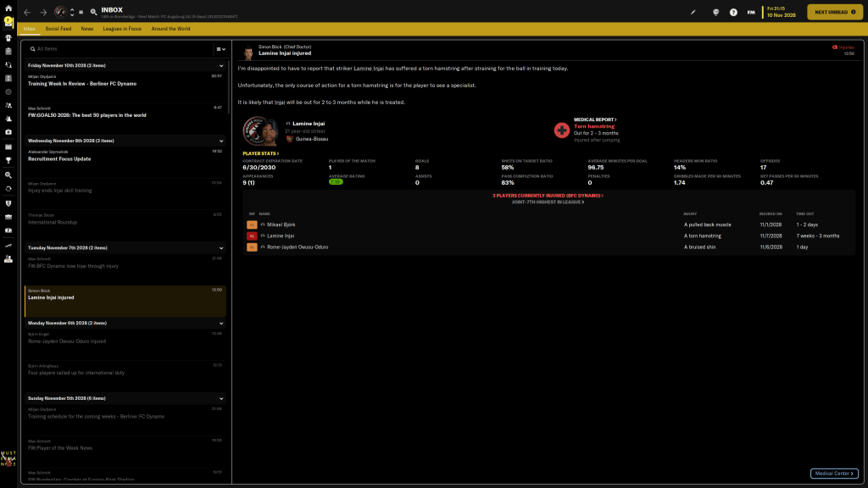868x488 pixels.
Task: Click the Next Unread button
Action: click(x=834, y=12)
